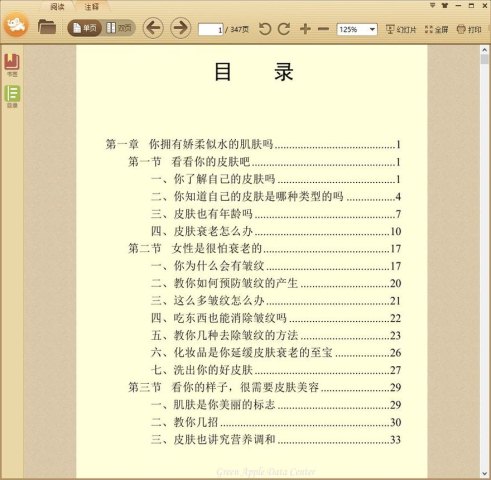Select the 阅读 tab
The width and height of the screenshot is (491, 480).
[57, 6]
